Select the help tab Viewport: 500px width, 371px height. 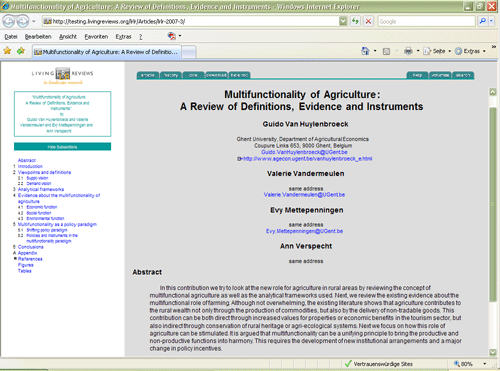[417, 75]
